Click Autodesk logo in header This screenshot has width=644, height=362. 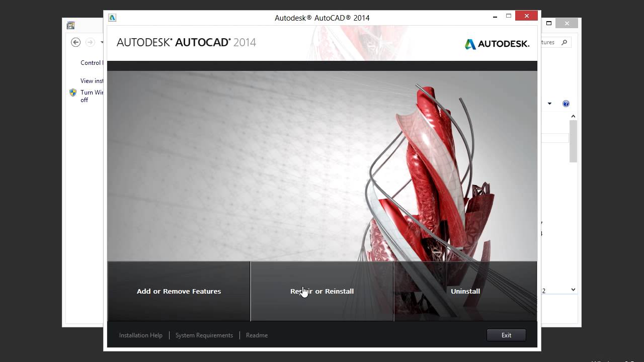point(497,44)
